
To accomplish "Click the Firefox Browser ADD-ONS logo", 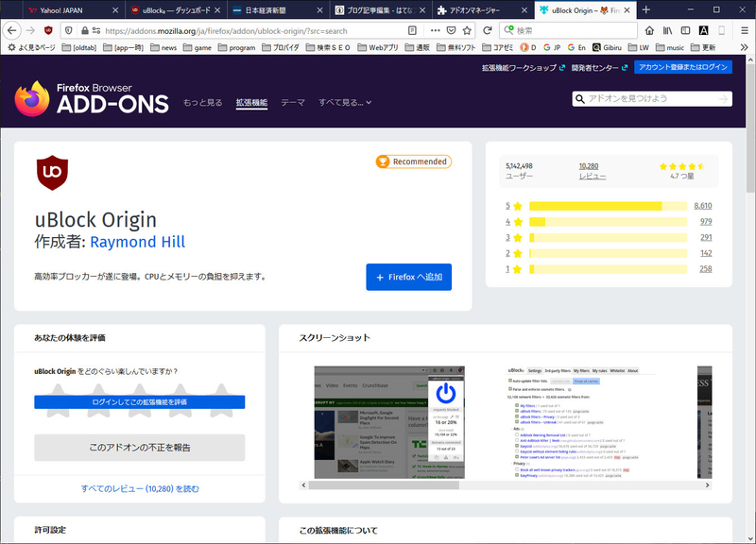I will [92, 98].
